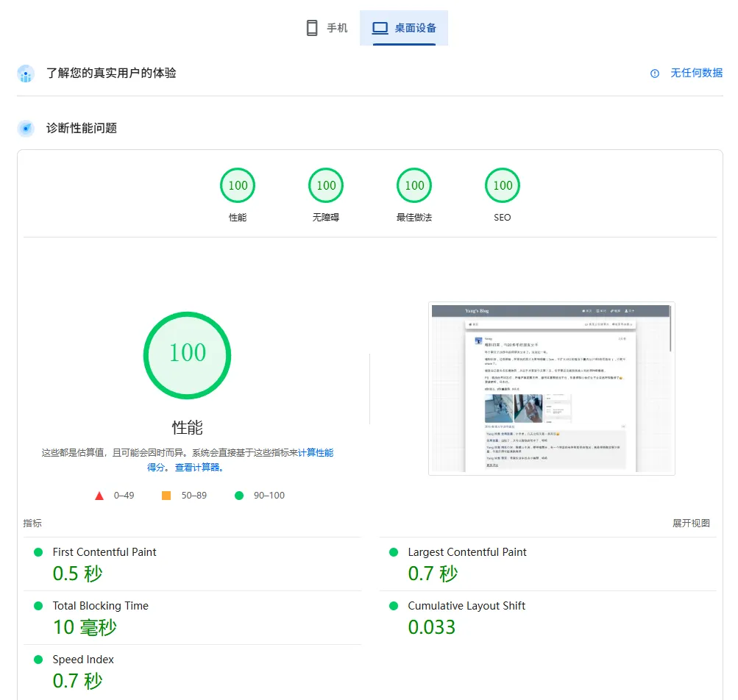Select the 桌面设备 (desktop) tab
Image resolution: width=738 pixels, height=700 pixels.
pos(404,28)
